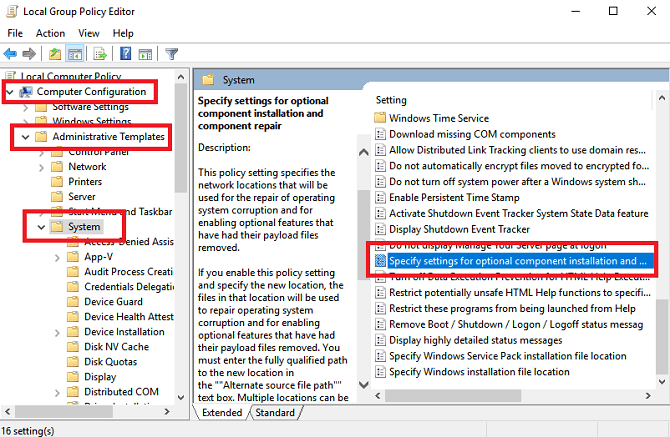This screenshot has height=437, width=670.
Task: Toggle Show/Hide Action Pane toolbar icon
Action: tap(146, 54)
